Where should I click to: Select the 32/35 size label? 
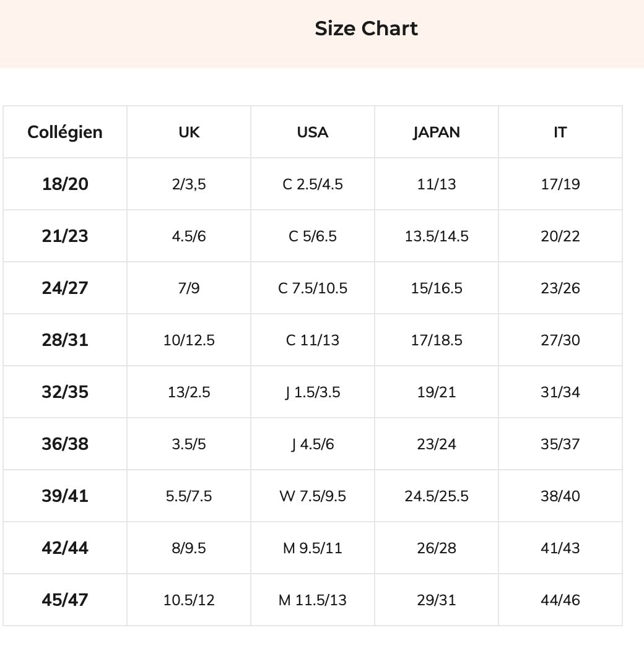(65, 392)
